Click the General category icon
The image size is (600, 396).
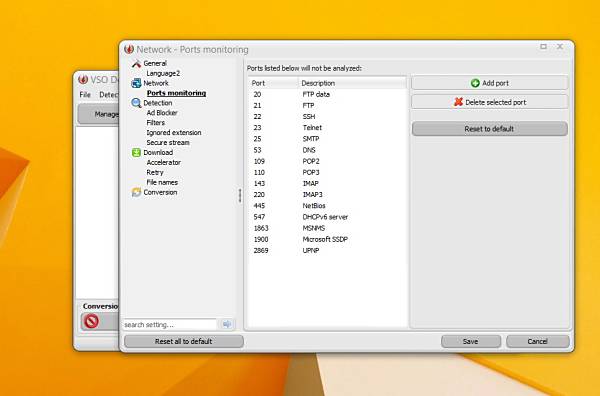136,64
